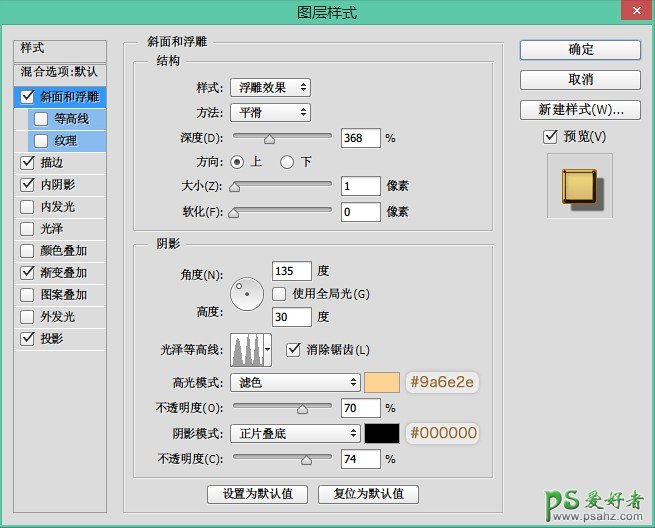Select 渐变叠加 in the styles list
The width and height of the screenshot is (655, 528).
[63, 272]
